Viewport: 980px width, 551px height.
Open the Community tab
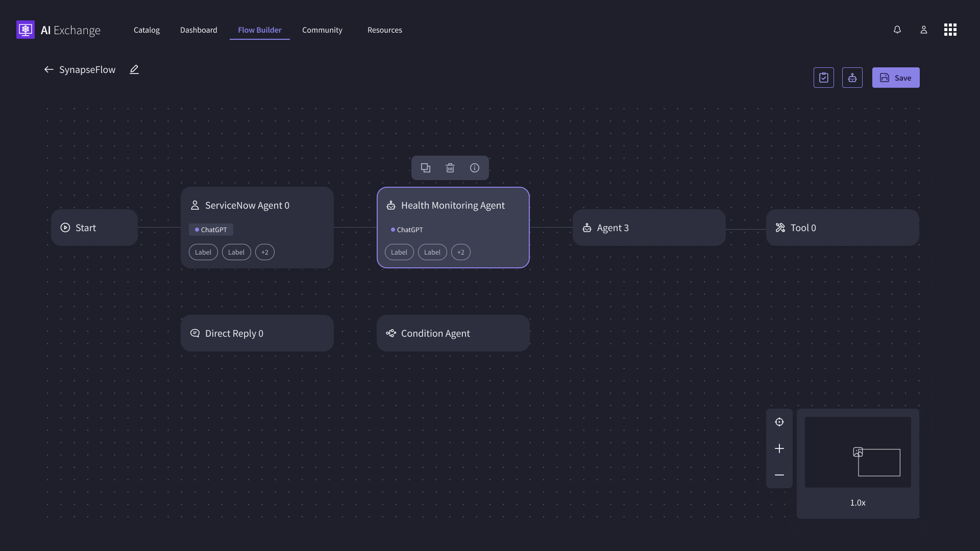(322, 30)
